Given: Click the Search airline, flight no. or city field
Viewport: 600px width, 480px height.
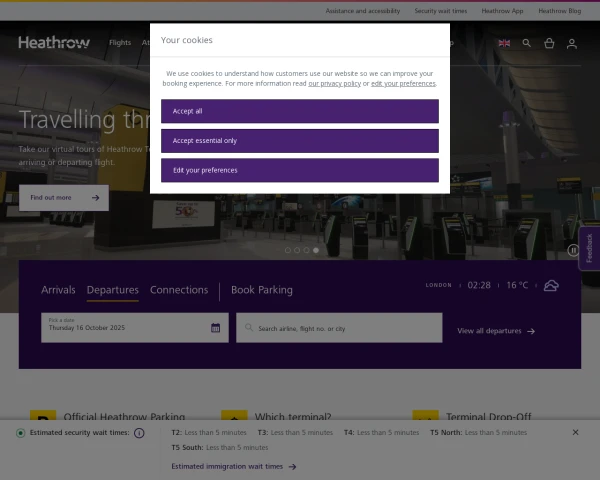Looking at the screenshot, I should [339, 328].
